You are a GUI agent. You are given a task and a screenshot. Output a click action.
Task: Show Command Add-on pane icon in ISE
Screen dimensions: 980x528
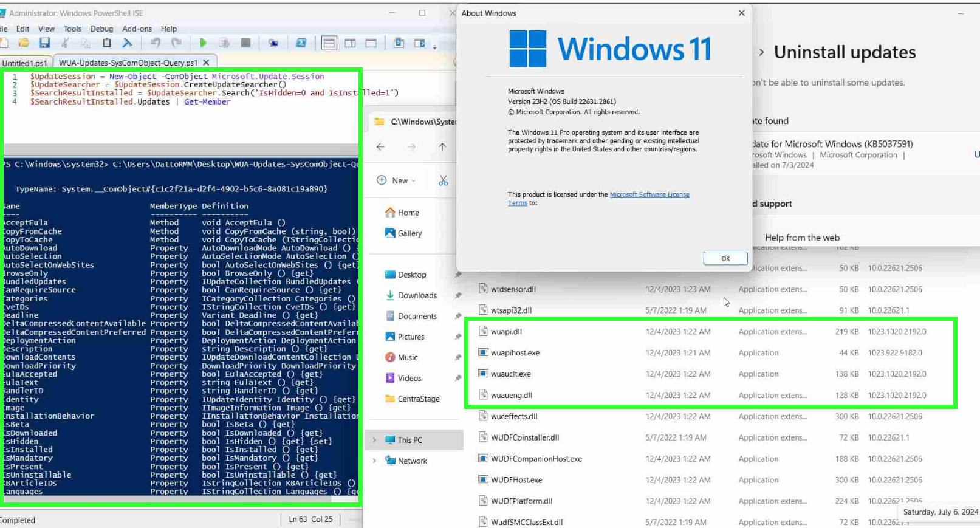pos(419,43)
